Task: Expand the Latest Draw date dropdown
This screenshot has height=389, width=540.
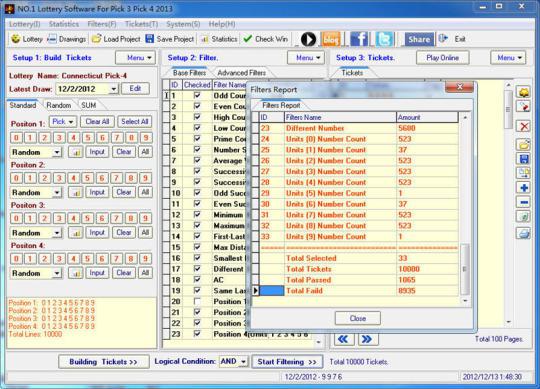Action: (x=114, y=89)
